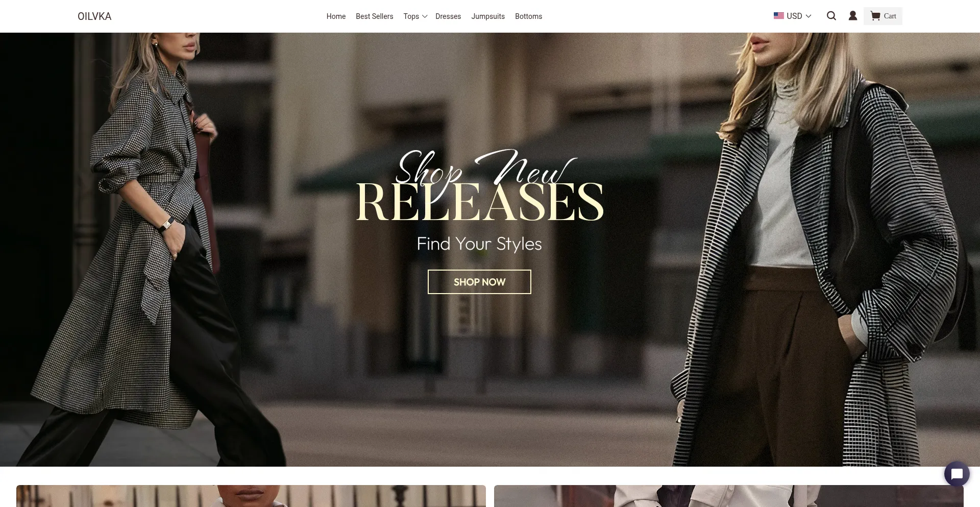
Task: Expand the Tops menu chevron
Action: (425, 16)
